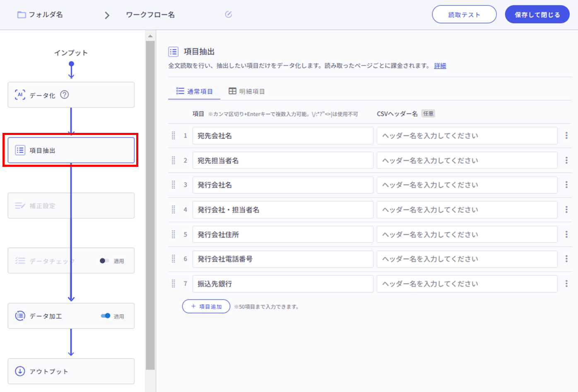Click the 宛先会社名 item field
This screenshot has width=578, height=392.
[x=283, y=136]
